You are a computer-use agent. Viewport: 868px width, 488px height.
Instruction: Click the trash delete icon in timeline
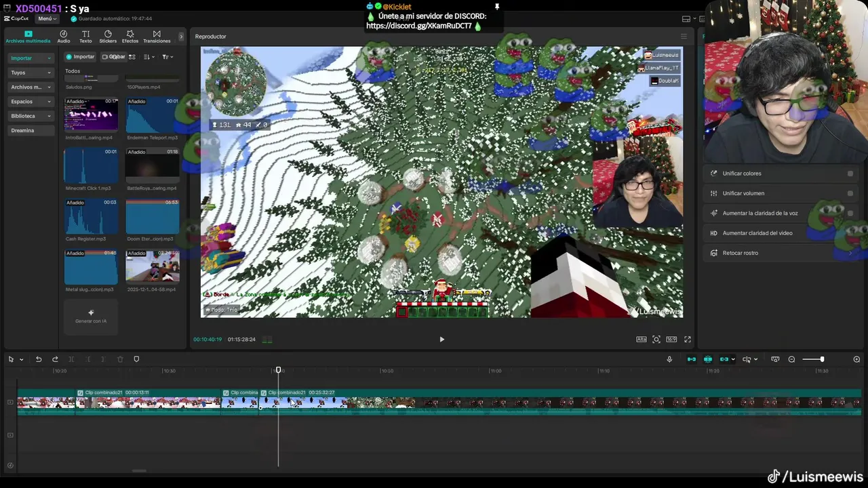(120, 359)
